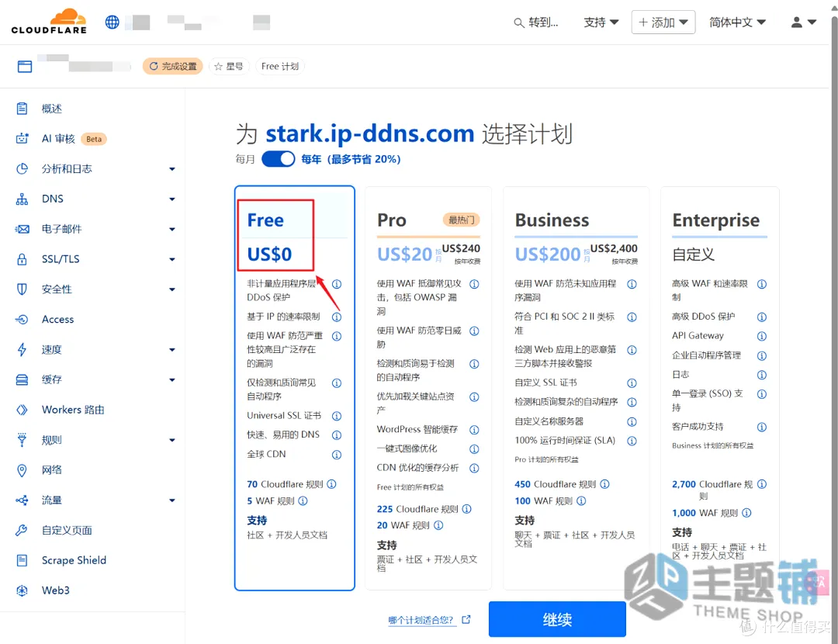This screenshot has width=838, height=644.
Task: Open the search magnifier 转到
Action: (536, 23)
